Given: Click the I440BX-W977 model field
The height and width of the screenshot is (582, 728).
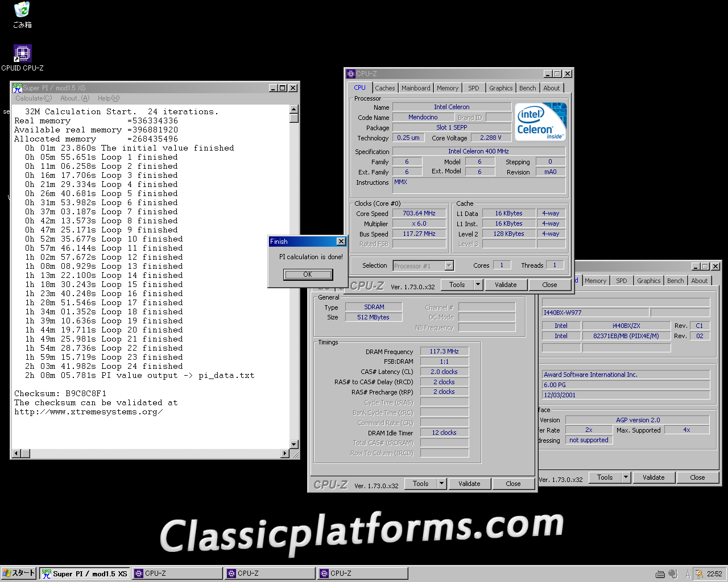Looking at the screenshot, I should point(595,313).
